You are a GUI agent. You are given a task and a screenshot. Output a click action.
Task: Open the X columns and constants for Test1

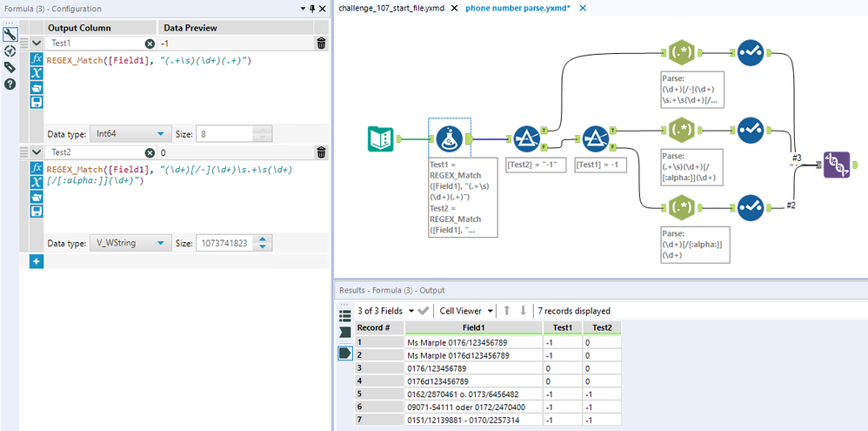click(37, 74)
